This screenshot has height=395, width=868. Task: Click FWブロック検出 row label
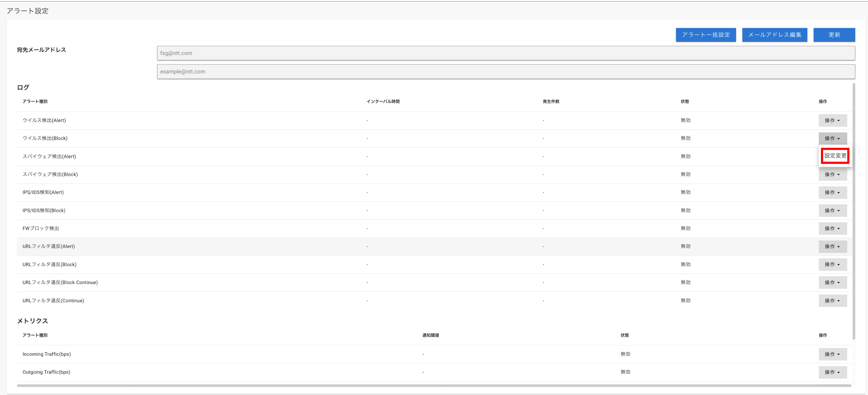point(41,228)
